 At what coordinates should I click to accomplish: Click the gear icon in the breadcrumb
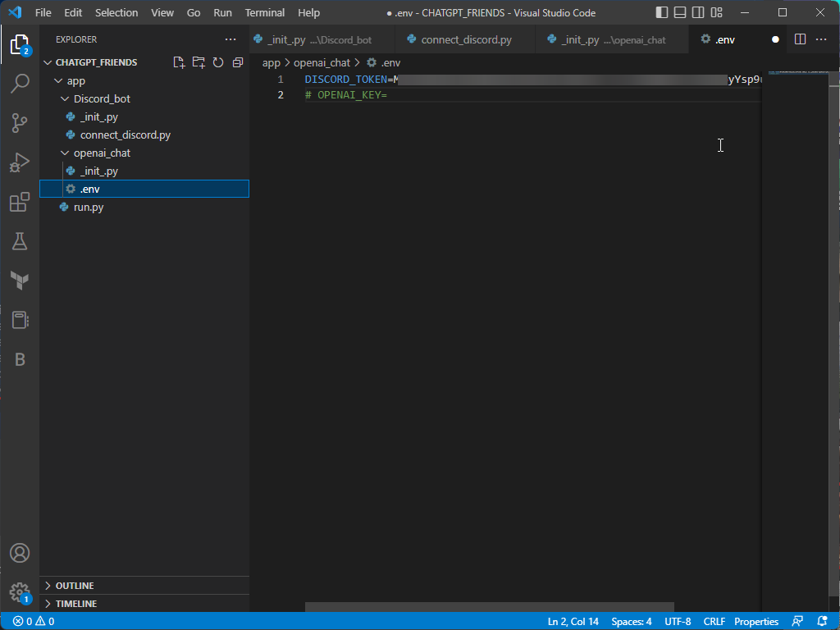372,62
